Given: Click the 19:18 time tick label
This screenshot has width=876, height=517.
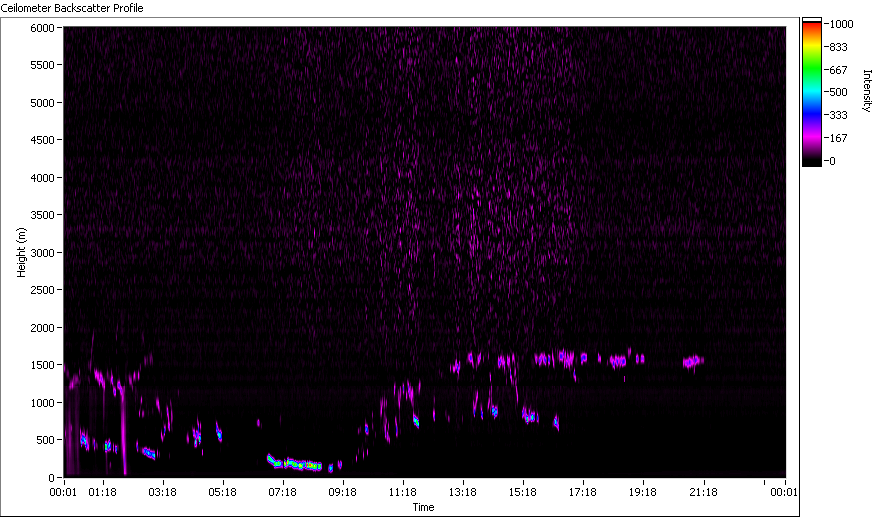Looking at the screenshot, I should 643,492.
